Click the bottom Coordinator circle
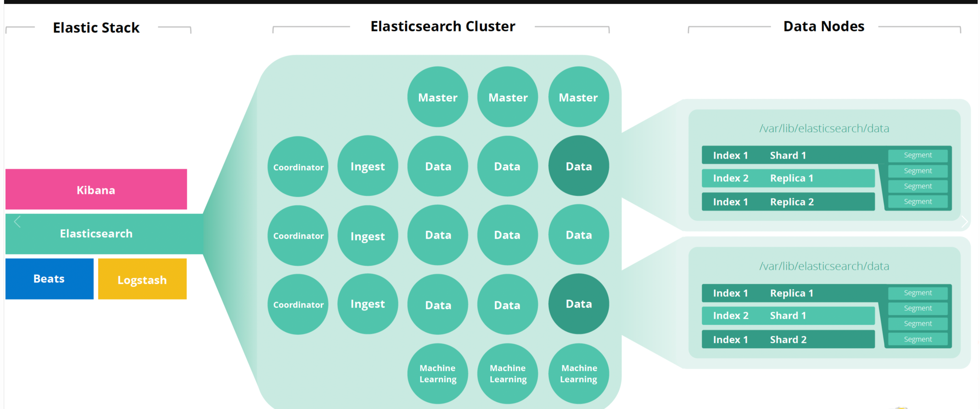 click(298, 304)
